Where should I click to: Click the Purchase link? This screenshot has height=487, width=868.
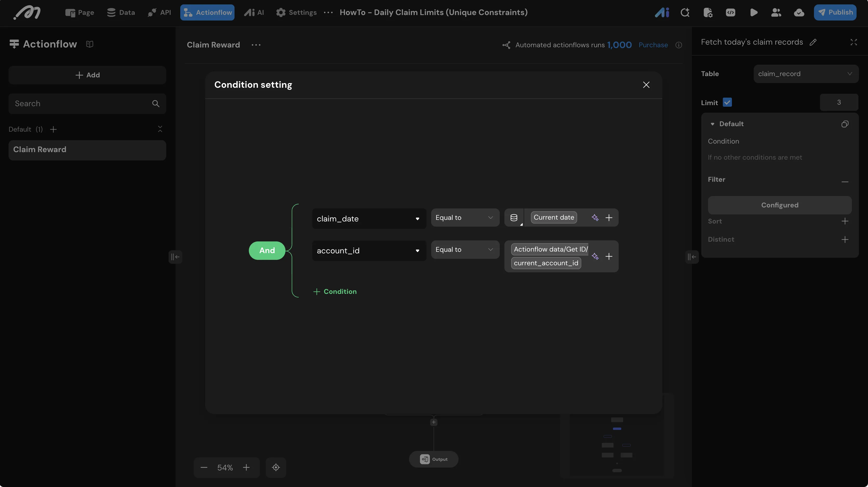[653, 45]
